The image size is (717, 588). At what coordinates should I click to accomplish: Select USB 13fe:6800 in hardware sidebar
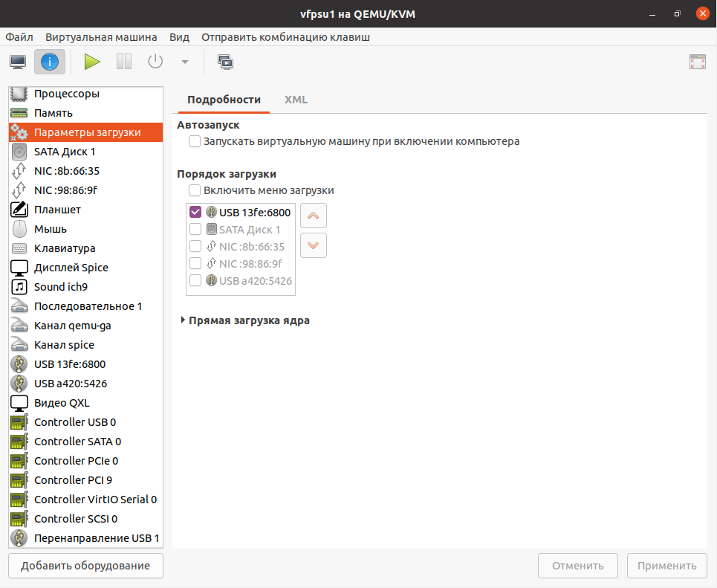pyautogui.click(x=86, y=364)
